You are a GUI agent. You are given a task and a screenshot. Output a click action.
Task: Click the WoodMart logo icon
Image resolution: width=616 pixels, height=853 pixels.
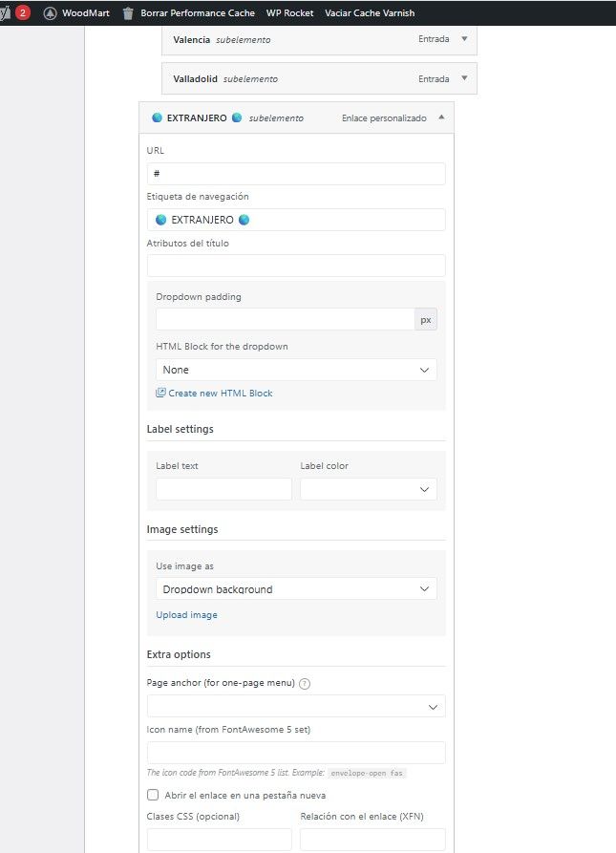pyautogui.click(x=51, y=13)
